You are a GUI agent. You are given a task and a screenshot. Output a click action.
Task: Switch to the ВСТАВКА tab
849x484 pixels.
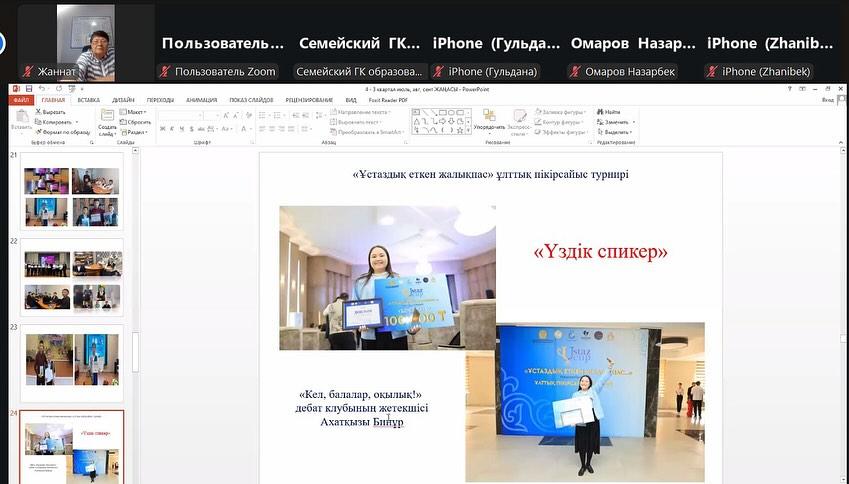click(88, 100)
